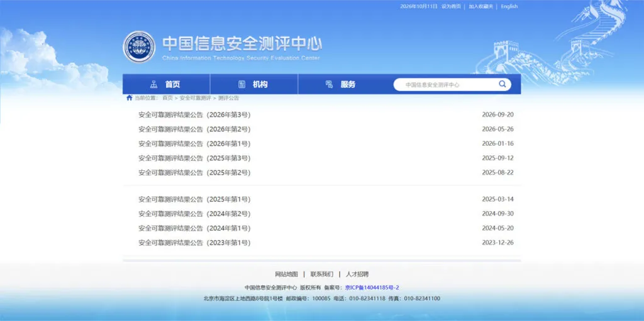The height and width of the screenshot is (321, 644).
Task: Click the date 2026-09-20
Action: point(498,115)
